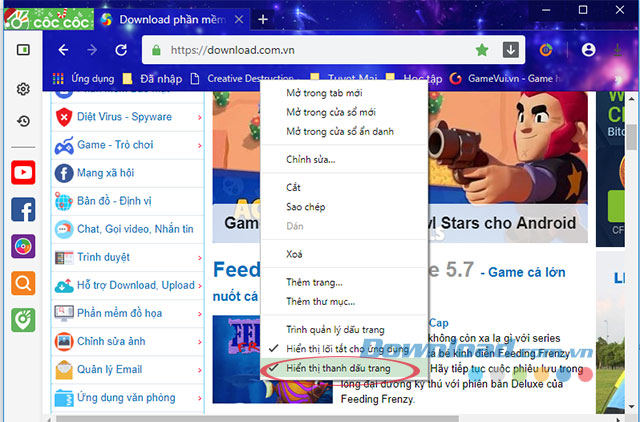Expand the Game - Trò chơi arrow

[200, 146]
